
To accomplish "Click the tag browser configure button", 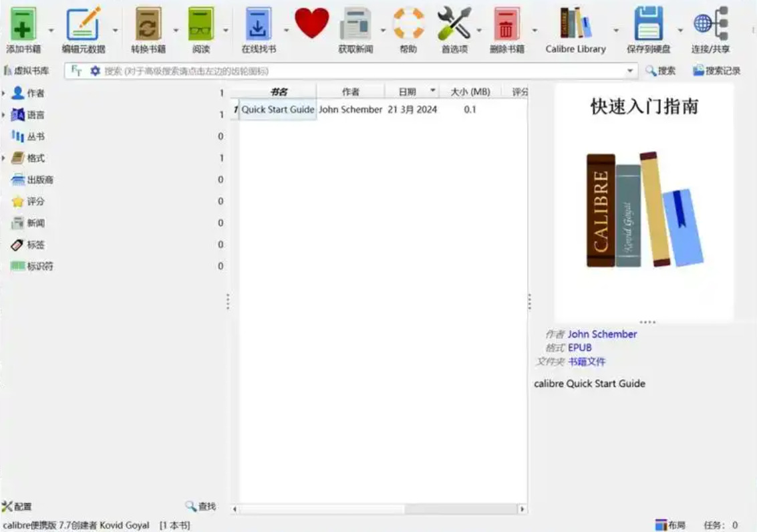I will [17, 507].
